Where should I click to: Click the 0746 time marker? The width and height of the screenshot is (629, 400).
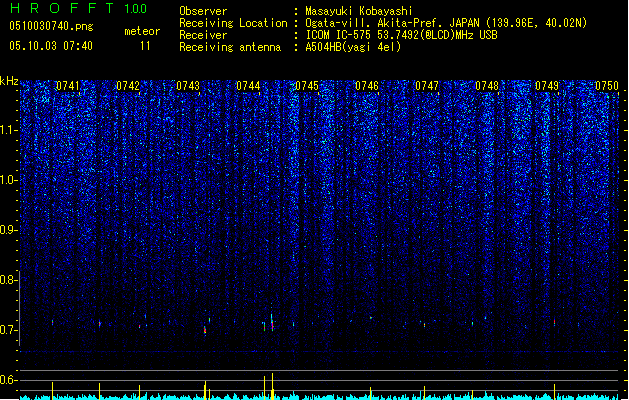tap(367, 86)
